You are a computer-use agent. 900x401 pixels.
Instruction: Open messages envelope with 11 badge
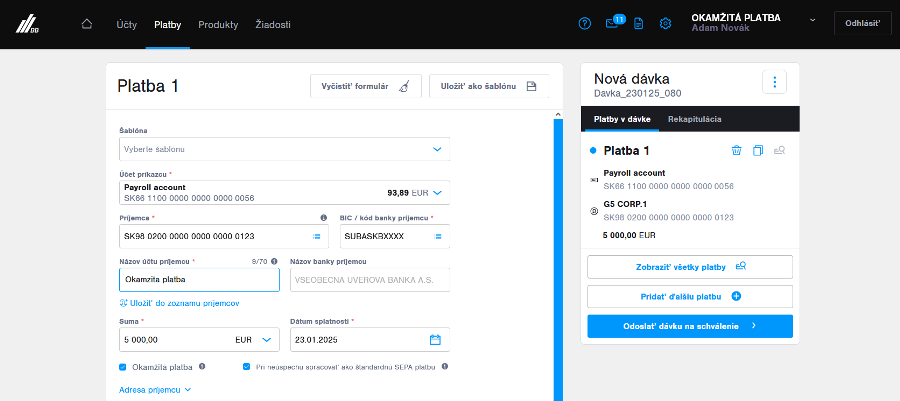click(614, 22)
